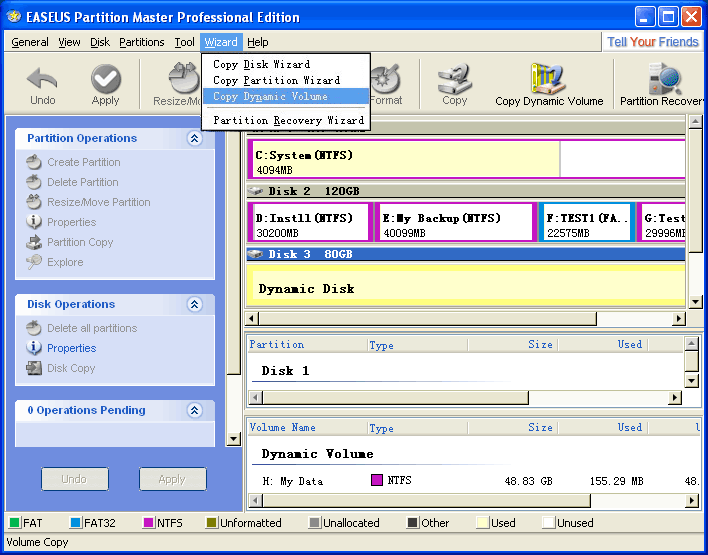The image size is (708, 555).
Task: Click the Copy toolbar icon
Action: [x=455, y=79]
